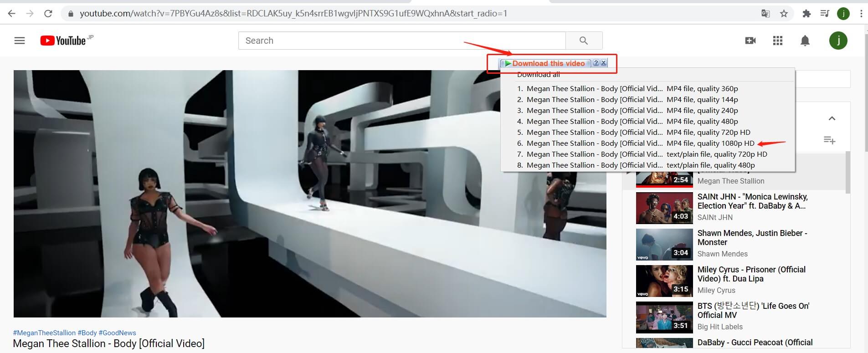Image resolution: width=868 pixels, height=353 pixels.
Task: Click title BTS 'Life Goes On' Official MV
Action: pyautogui.click(x=753, y=311)
